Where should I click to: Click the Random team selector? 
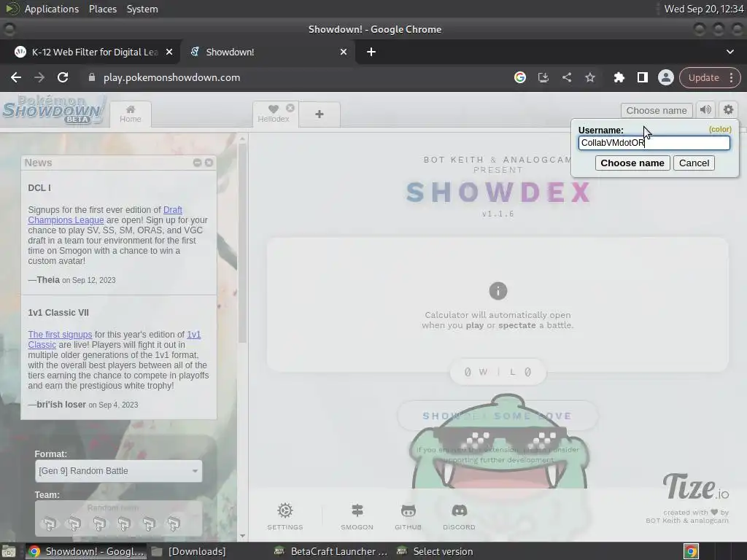pyautogui.click(x=119, y=518)
